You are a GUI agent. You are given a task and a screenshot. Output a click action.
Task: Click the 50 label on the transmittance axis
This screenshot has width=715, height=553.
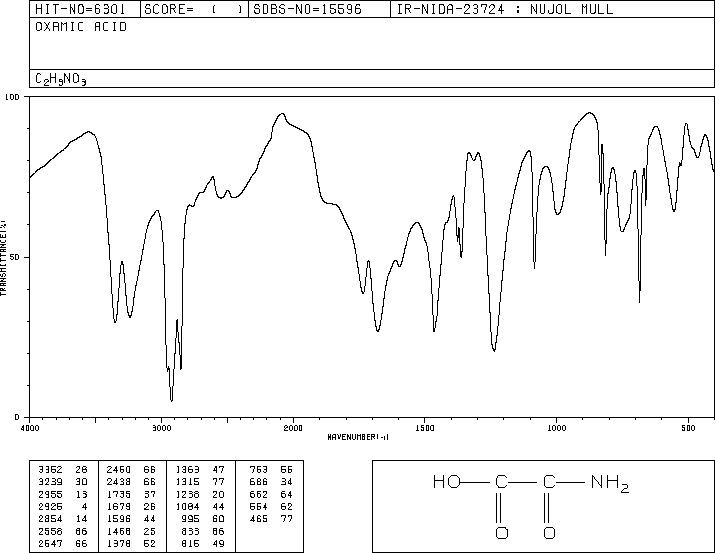15,257
